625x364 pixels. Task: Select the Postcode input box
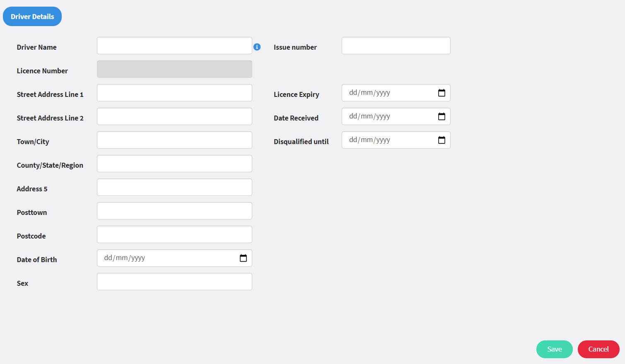pos(174,234)
